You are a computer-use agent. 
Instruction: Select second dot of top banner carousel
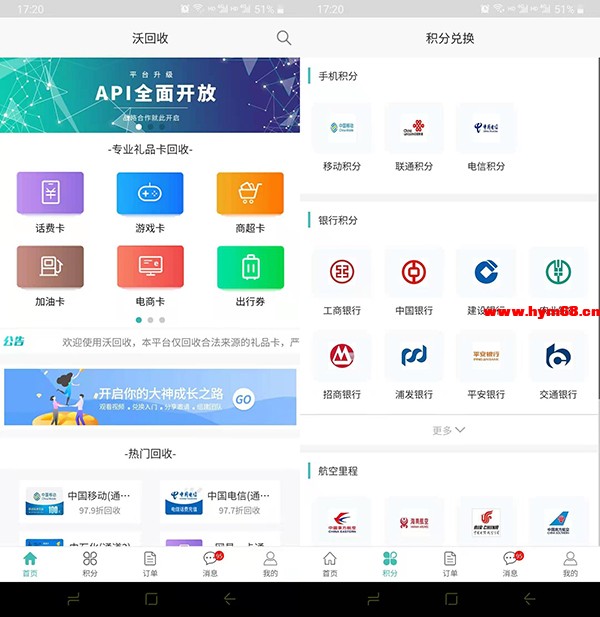150,127
